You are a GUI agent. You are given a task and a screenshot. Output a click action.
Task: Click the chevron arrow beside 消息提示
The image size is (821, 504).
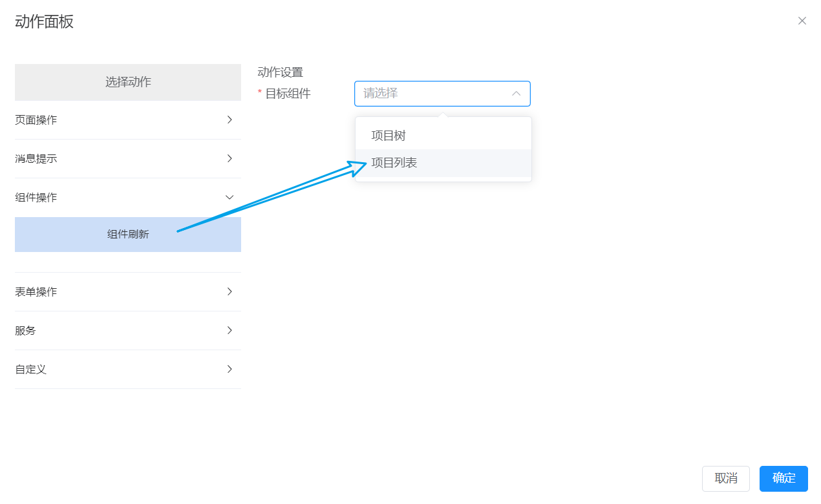point(229,158)
